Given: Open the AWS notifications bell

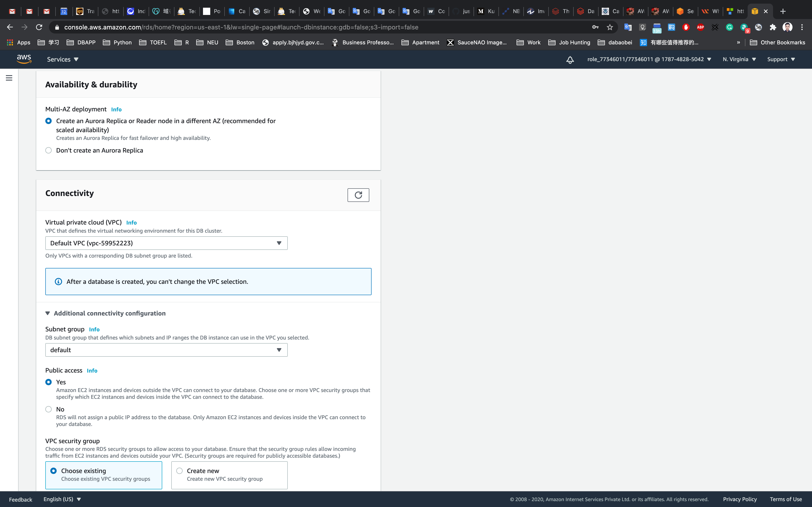Looking at the screenshot, I should point(570,60).
